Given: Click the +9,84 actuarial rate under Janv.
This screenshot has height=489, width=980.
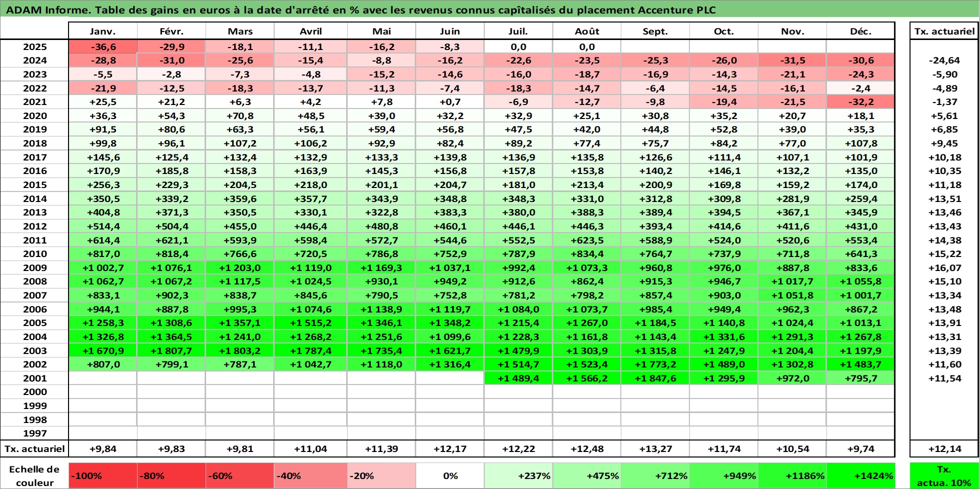Looking at the screenshot, I should point(103,448).
